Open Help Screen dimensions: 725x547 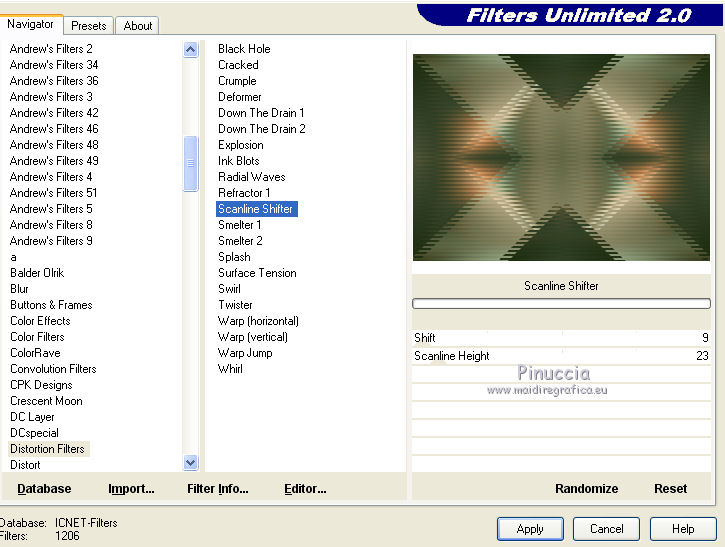pos(683,529)
